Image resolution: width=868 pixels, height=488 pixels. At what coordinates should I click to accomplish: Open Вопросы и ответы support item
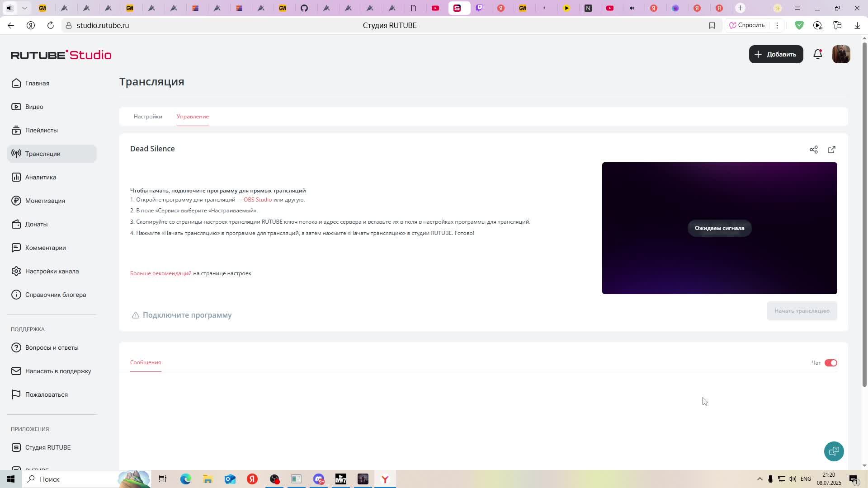point(52,347)
